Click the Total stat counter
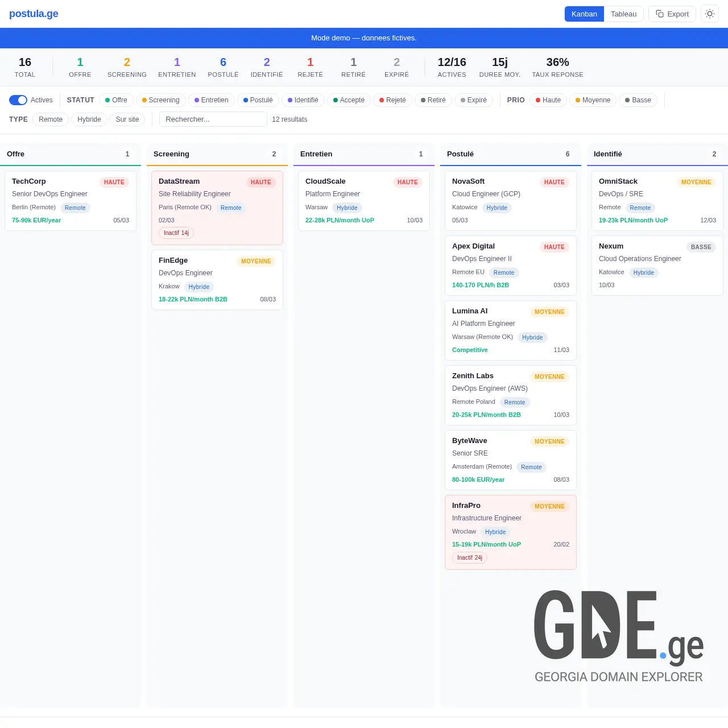This screenshot has width=728, height=728. pos(25,67)
